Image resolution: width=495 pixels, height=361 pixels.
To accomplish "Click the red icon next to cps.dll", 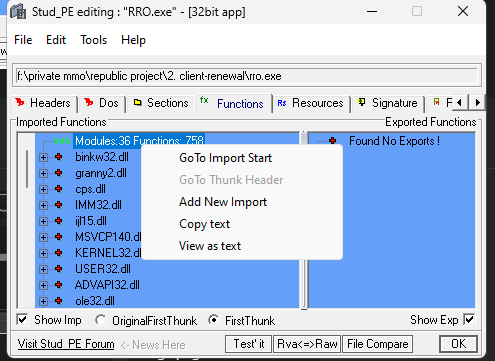I will (x=59, y=188).
